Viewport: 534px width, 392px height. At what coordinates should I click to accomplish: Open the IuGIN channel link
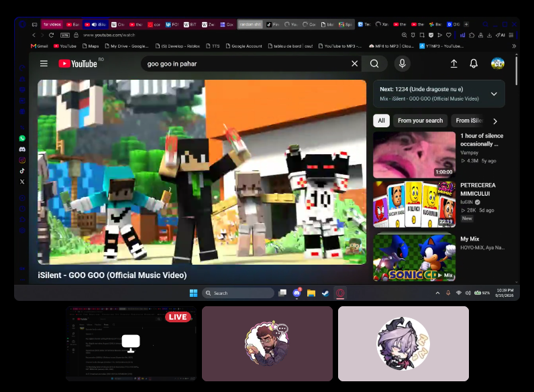coord(466,202)
